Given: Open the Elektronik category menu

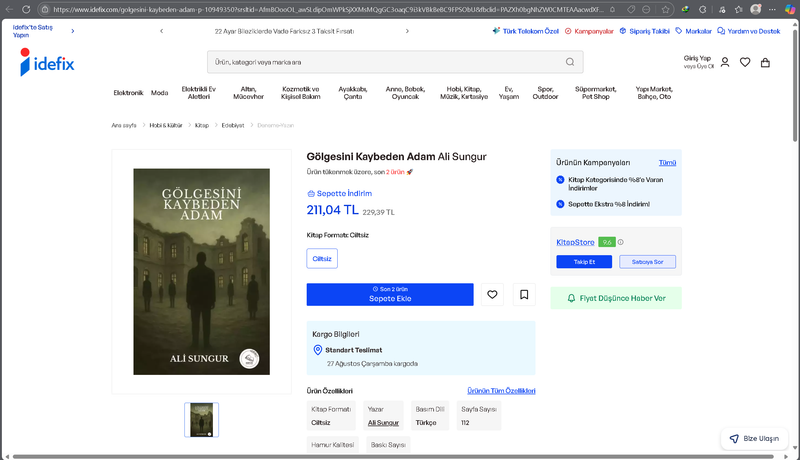Looking at the screenshot, I should coord(129,93).
